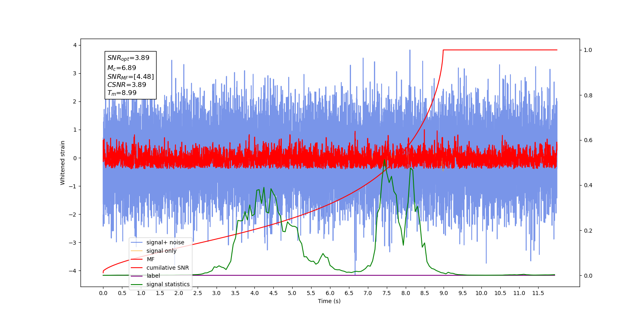The image size is (644, 322).
Task: Click the green signal statistics peak near 7.5 s
Action: (384, 160)
